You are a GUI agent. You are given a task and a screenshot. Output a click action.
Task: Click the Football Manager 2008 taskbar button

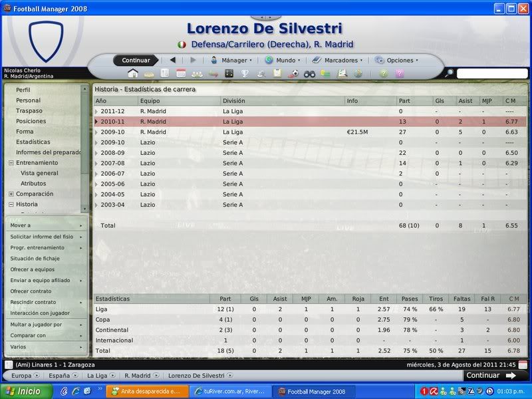[x=313, y=391]
